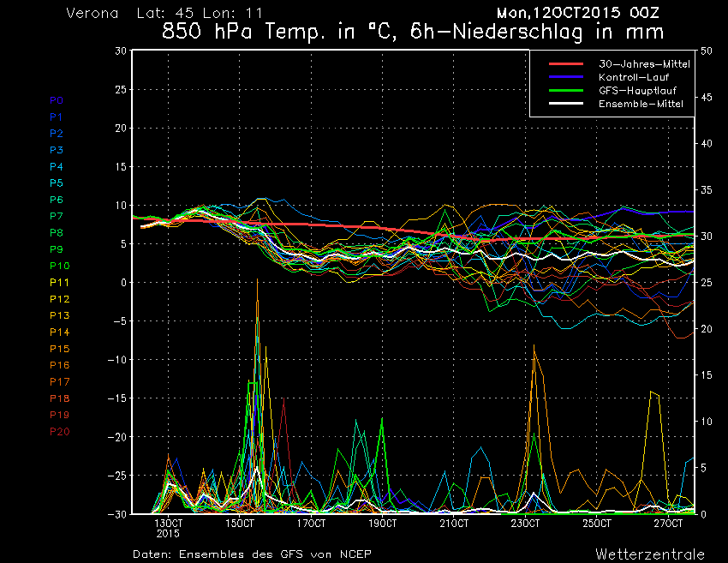Pick ensemble member label P11
Image resolution: width=728 pixels, height=563 pixels.
coord(59,283)
